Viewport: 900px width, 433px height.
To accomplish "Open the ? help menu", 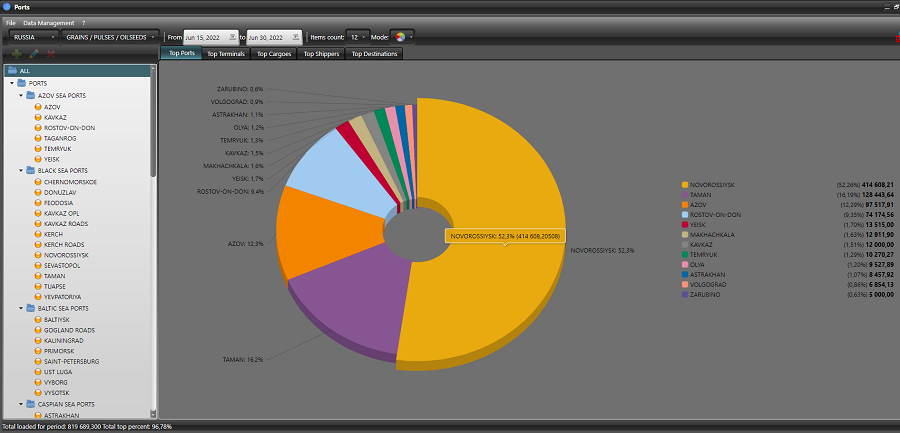I will coord(83,23).
